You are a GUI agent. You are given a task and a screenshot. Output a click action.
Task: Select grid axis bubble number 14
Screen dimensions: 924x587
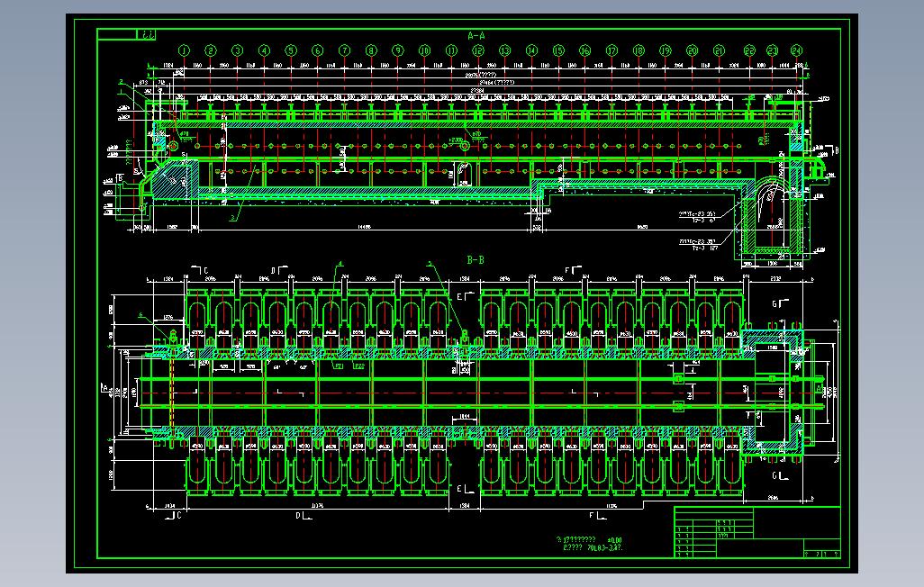click(x=531, y=50)
